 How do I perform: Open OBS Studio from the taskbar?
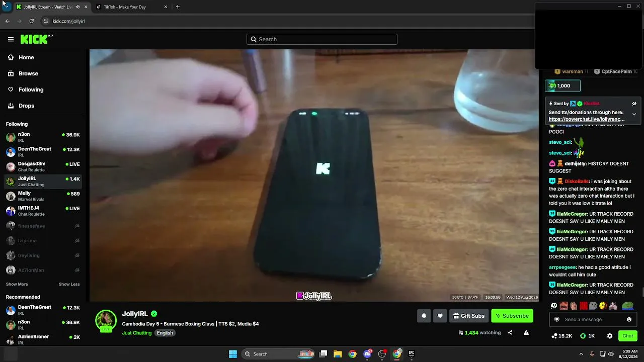tap(382, 354)
